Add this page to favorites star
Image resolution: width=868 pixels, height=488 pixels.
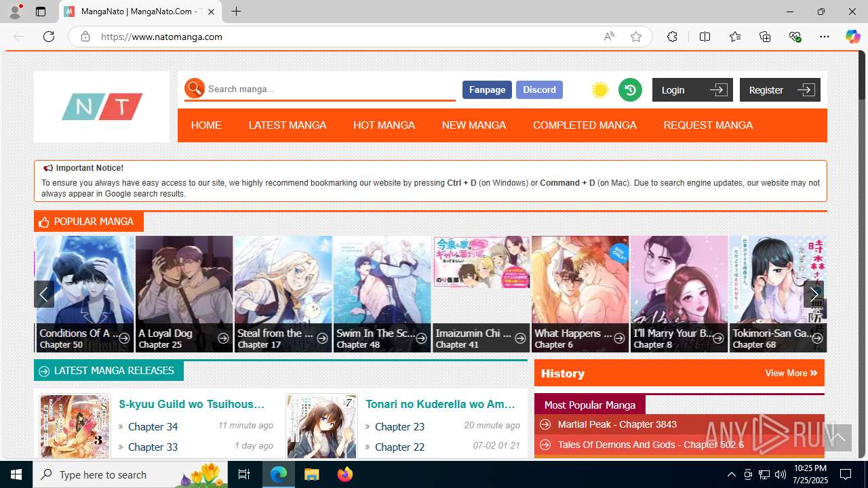636,37
